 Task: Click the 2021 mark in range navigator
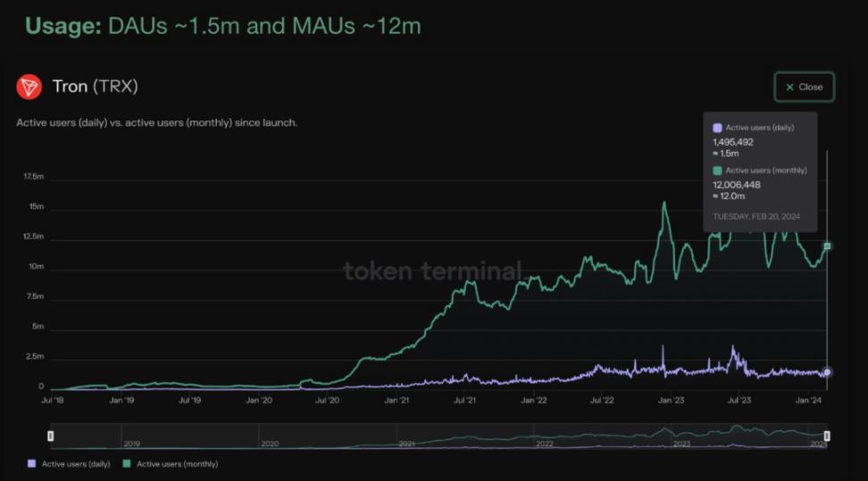(x=407, y=444)
